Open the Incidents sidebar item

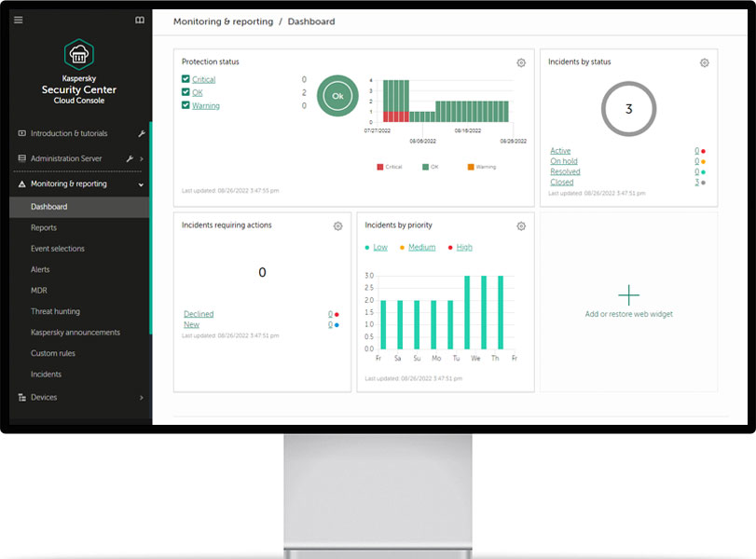(47, 375)
